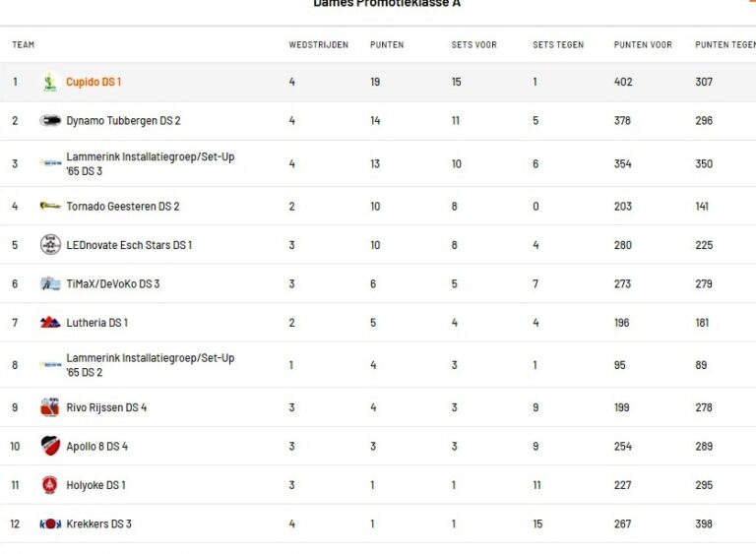Click the Punten column header
The width and height of the screenshot is (756, 554).
tap(387, 45)
